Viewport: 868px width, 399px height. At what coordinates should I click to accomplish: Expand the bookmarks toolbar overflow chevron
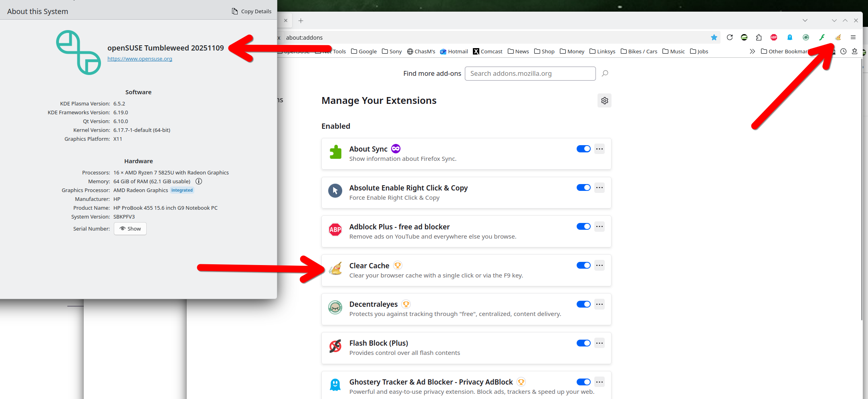tap(752, 51)
